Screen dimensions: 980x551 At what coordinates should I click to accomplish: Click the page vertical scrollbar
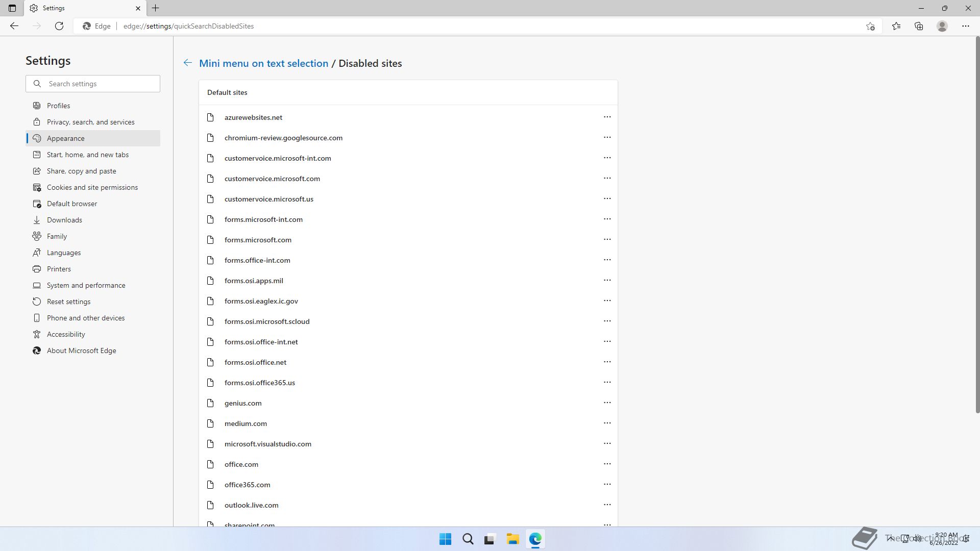(977, 224)
